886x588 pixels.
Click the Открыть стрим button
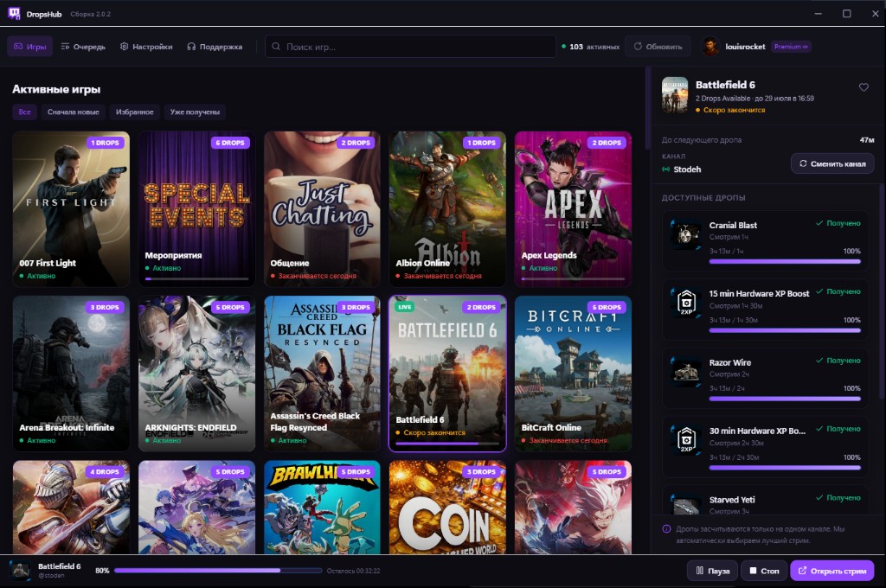(831, 571)
